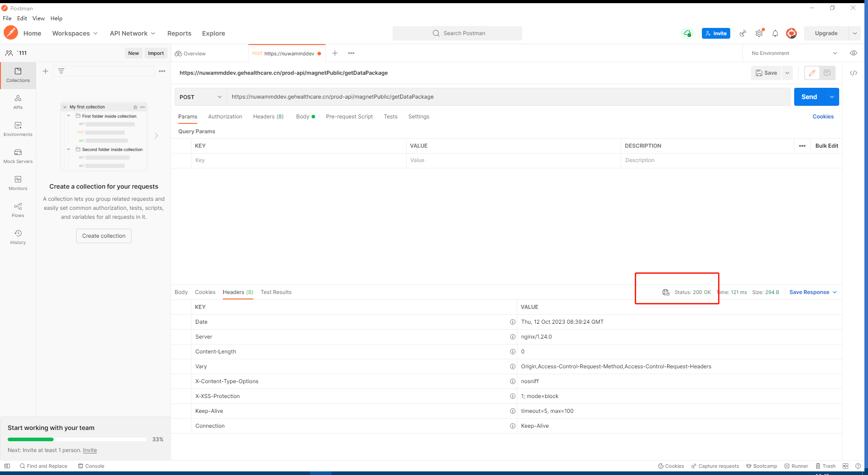Open the View menu

(x=38, y=18)
